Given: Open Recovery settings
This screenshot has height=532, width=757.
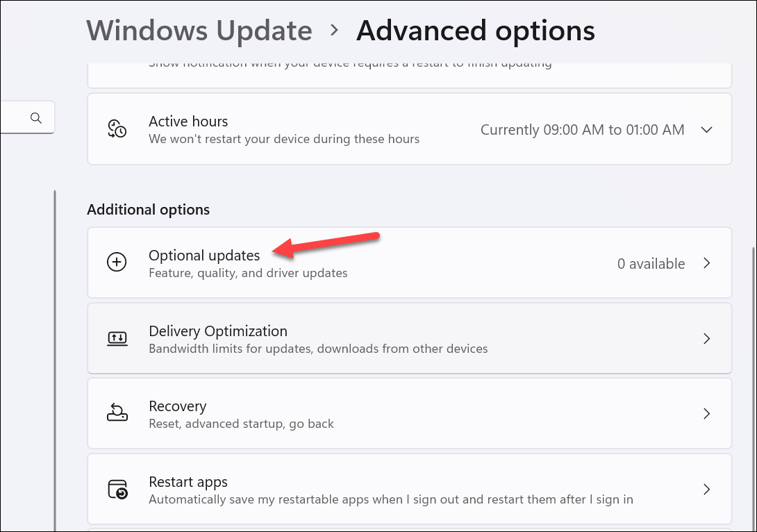Looking at the screenshot, I should tap(410, 413).
